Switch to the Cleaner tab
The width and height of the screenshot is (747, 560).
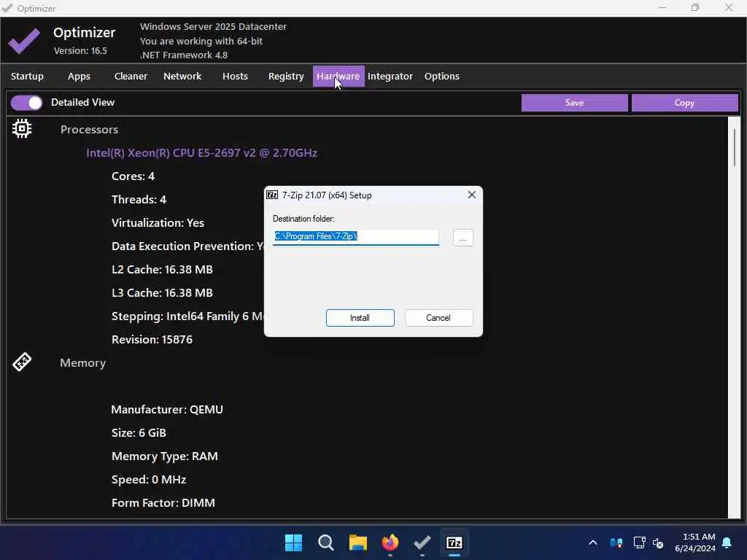click(x=131, y=76)
